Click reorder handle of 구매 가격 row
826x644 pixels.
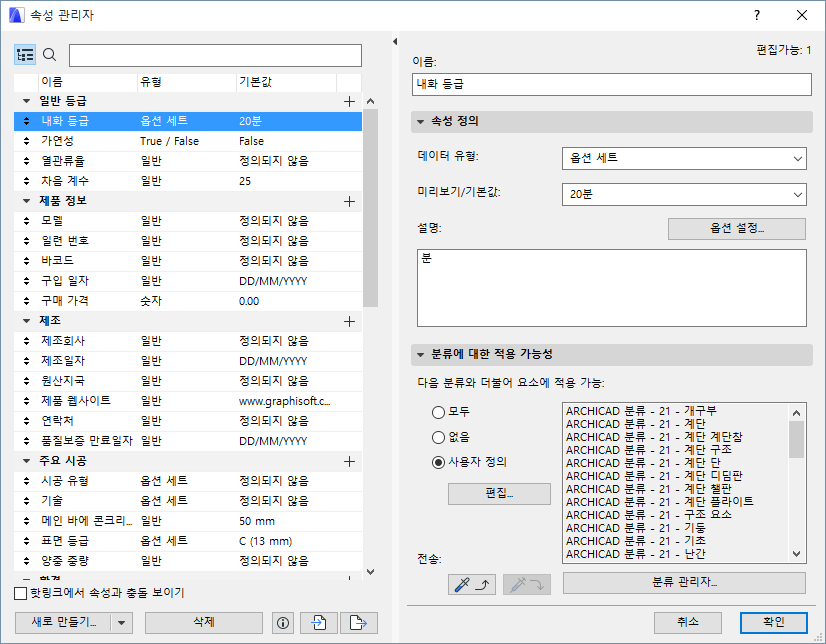click(26, 301)
